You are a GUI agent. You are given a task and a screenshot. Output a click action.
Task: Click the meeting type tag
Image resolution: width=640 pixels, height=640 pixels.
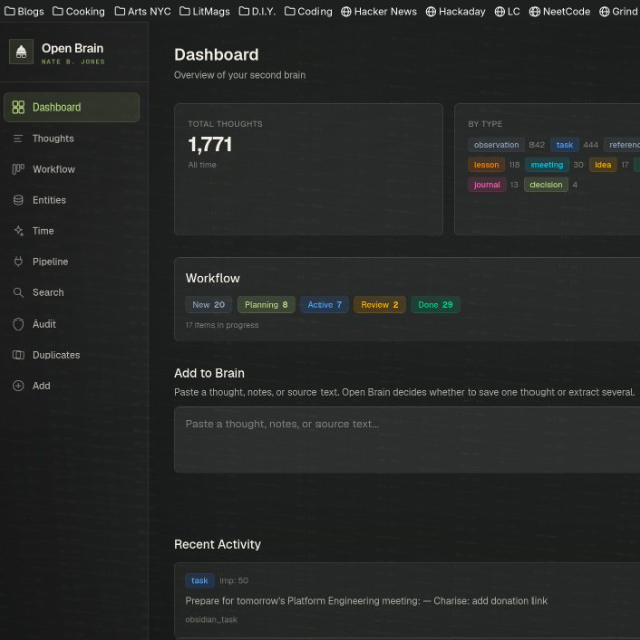547,165
